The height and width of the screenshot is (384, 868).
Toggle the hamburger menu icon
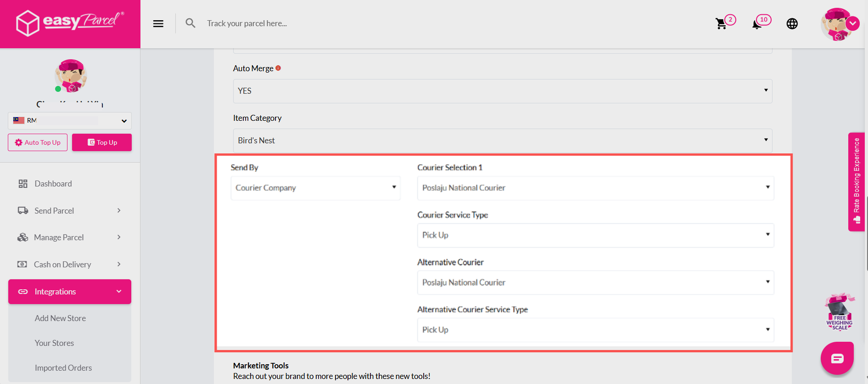158,23
